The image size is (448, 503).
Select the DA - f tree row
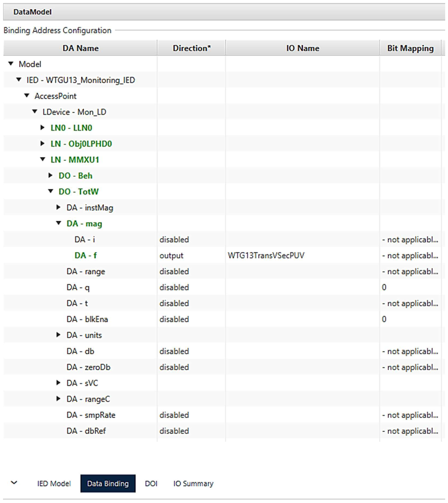click(85, 255)
